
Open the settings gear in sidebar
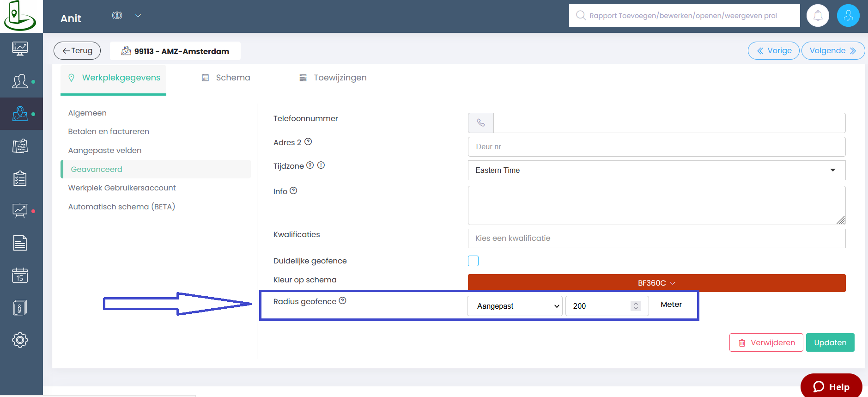[x=20, y=340]
